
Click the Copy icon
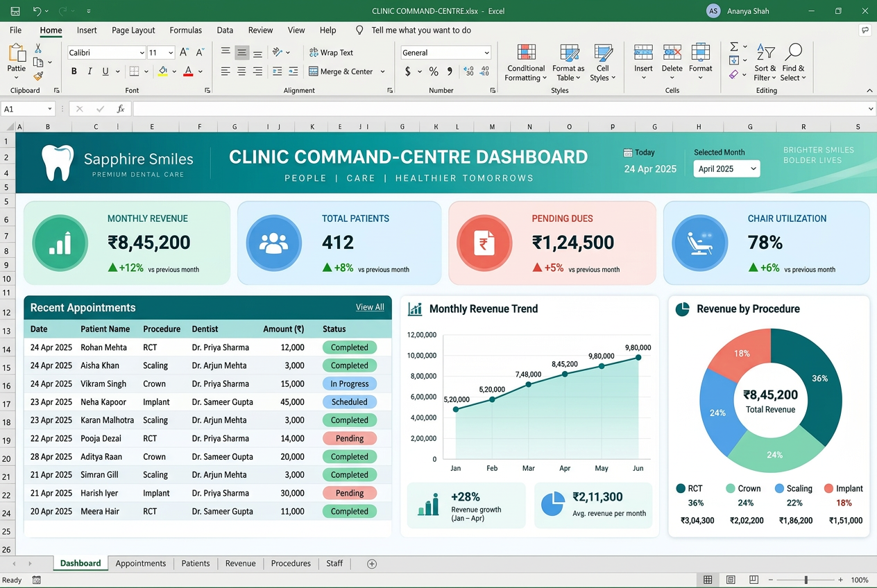(x=38, y=62)
